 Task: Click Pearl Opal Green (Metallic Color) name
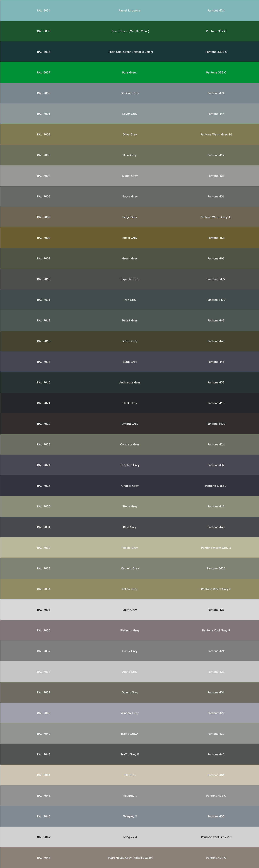[x=131, y=52]
